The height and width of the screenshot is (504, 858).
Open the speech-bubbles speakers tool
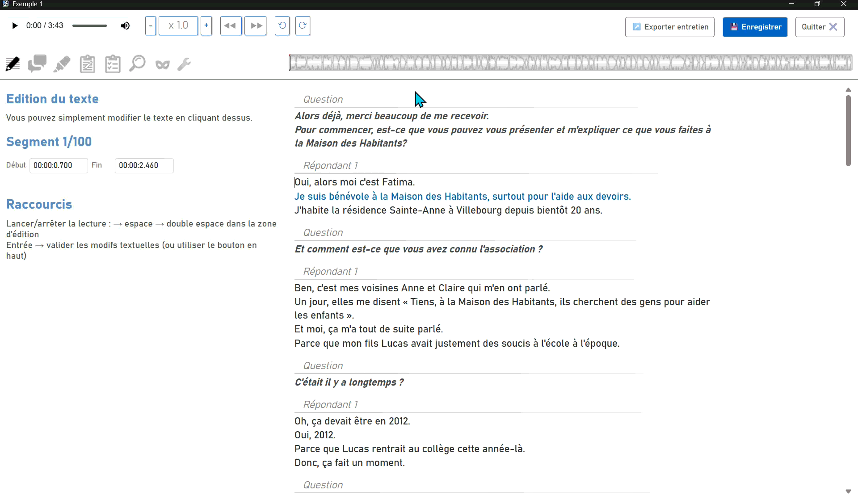click(x=37, y=64)
